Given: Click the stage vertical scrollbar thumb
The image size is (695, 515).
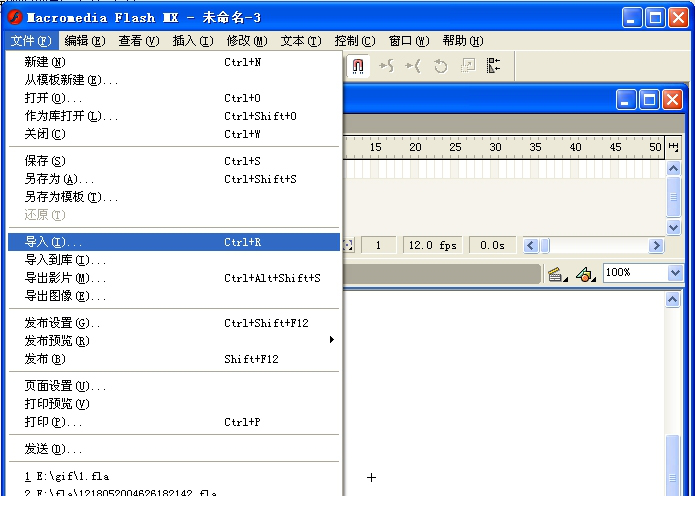Looking at the screenshot, I should [x=673, y=465].
